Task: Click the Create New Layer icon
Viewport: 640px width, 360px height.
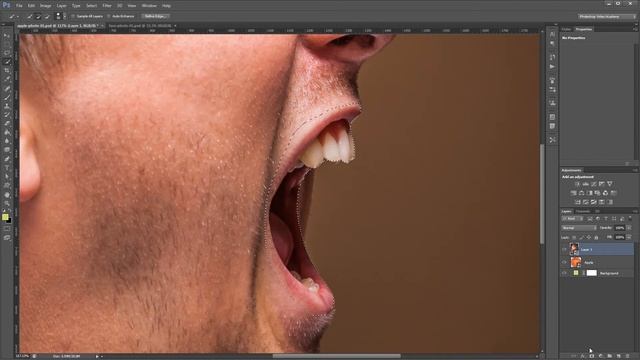Action: (x=618, y=356)
